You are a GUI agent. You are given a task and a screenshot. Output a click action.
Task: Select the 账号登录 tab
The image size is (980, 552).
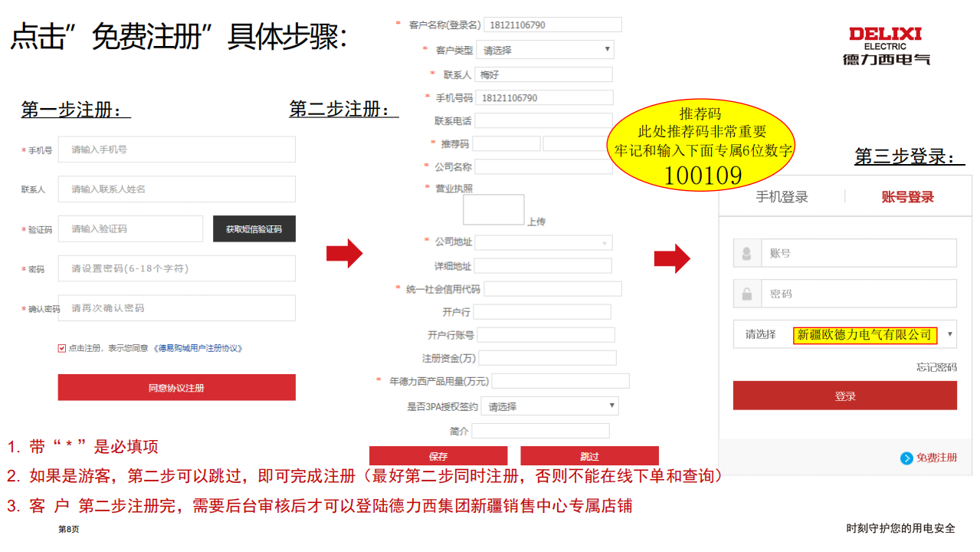(x=908, y=197)
